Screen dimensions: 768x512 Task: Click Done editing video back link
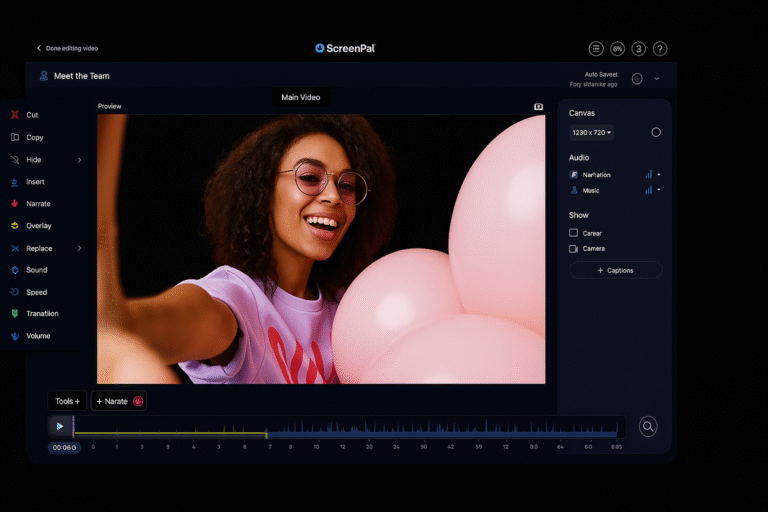click(67, 48)
